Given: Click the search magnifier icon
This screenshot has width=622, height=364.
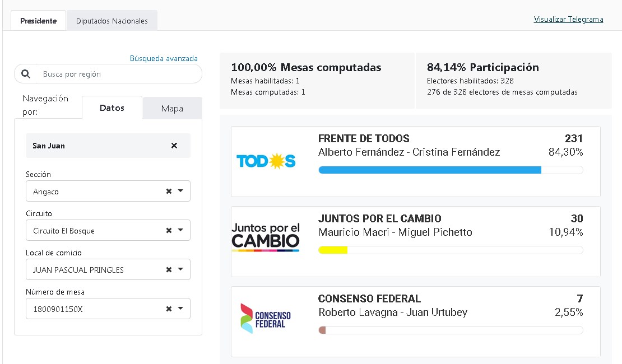Looking at the screenshot, I should pos(26,74).
